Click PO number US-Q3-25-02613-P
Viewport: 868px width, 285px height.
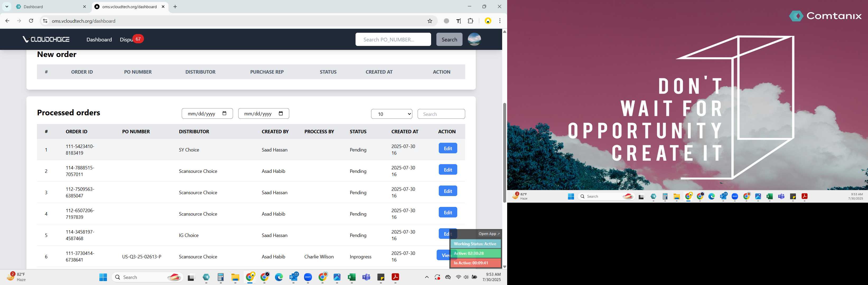tap(142, 257)
